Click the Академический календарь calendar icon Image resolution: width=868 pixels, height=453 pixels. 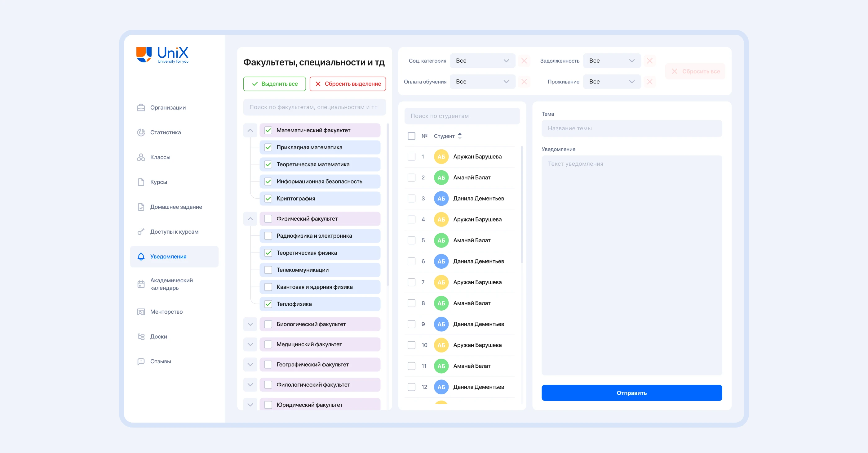click(x=141, y=284)
